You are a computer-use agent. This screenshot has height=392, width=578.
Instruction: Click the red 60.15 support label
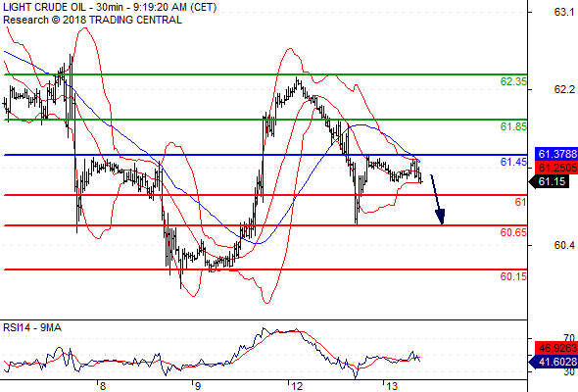coord(513,276)
